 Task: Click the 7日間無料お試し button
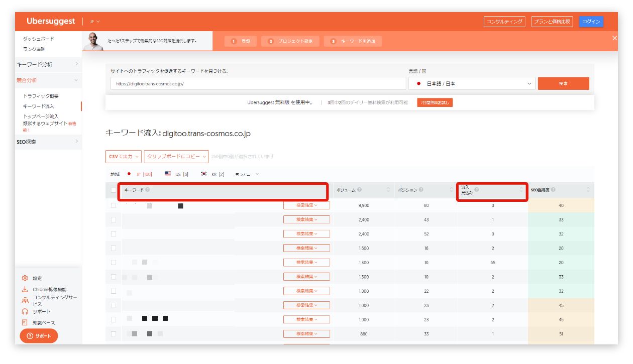(x=435, y=102)
